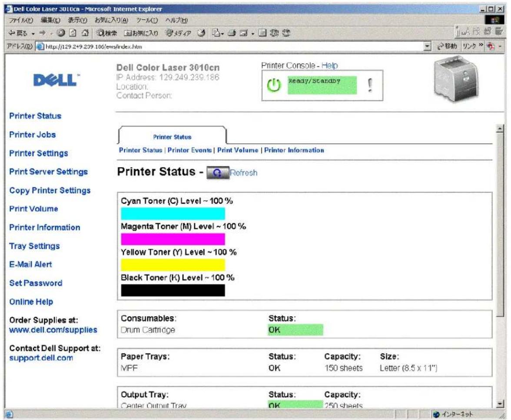Click the Mail icon in the browser toolbar

pos(216,33)
